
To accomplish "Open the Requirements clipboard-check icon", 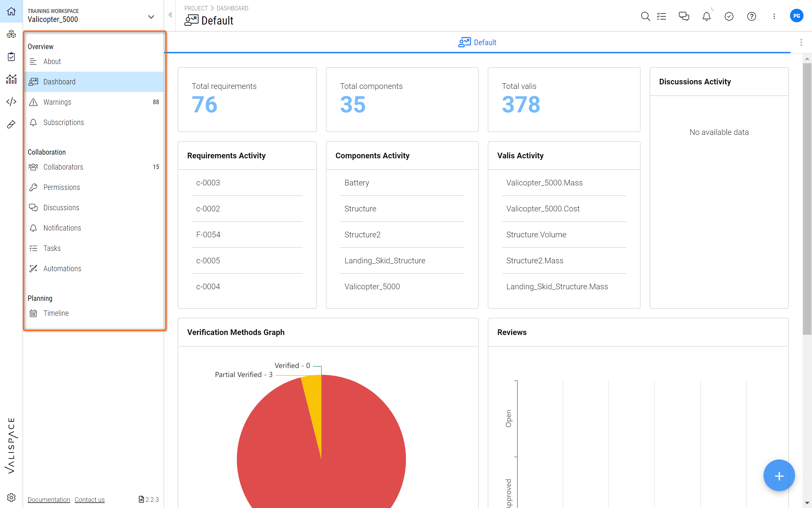I will point(11,56).
